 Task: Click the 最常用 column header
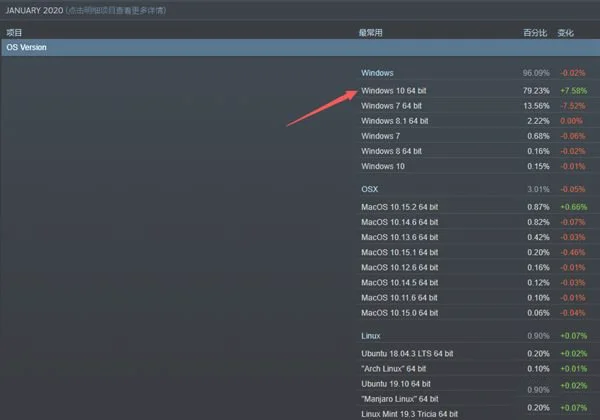point(370,33)
